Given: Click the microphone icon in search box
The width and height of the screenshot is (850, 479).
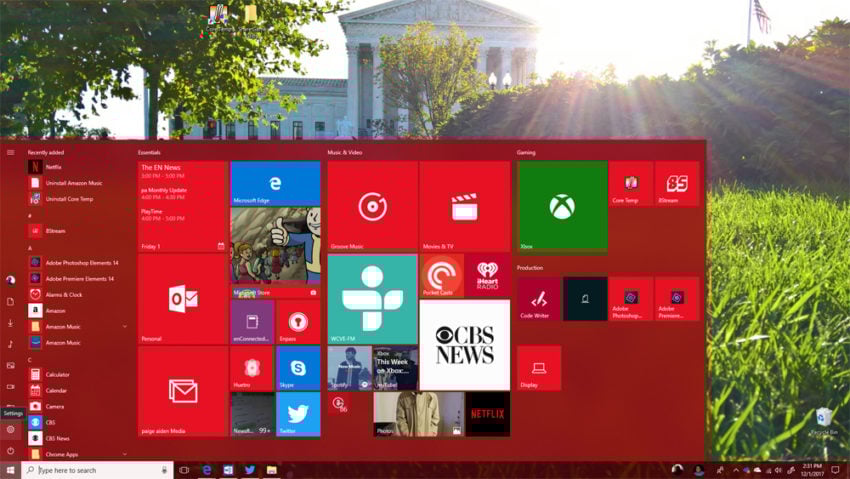Looking at the screenshot, I should click(x=164, y=470).
